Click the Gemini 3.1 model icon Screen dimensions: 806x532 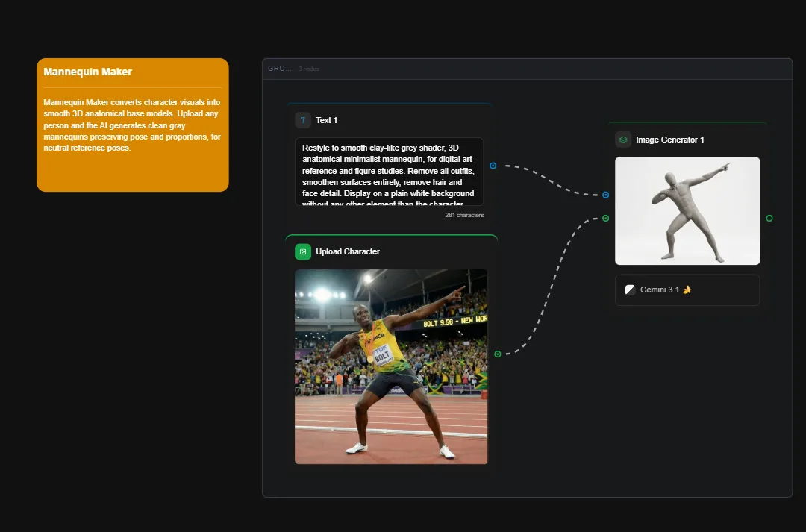[x=629, y=290]
